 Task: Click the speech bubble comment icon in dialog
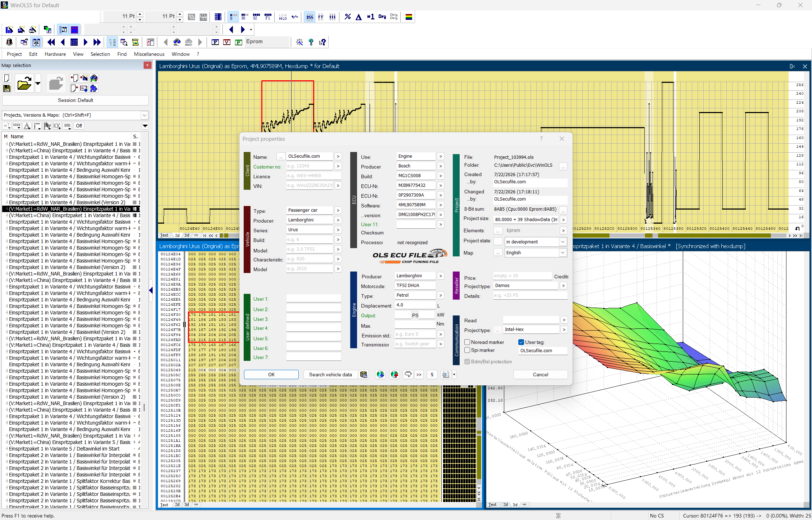(x=408, y=375)
